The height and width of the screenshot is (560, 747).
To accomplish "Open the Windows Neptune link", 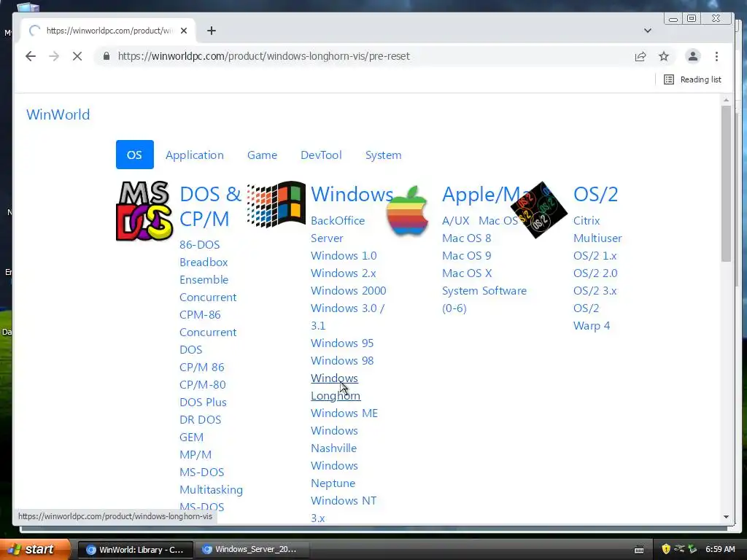I will tap(334, 474).
